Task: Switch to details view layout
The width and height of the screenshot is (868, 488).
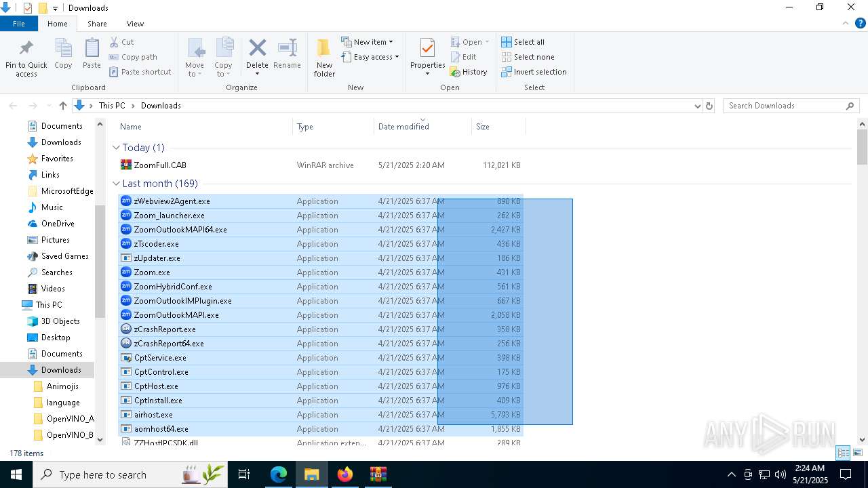Action: (843, 453)
